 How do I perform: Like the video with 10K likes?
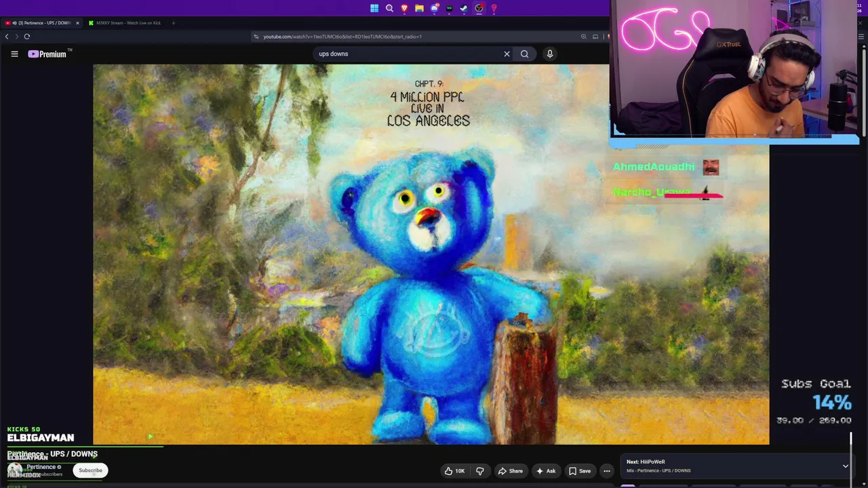(454, 471)
